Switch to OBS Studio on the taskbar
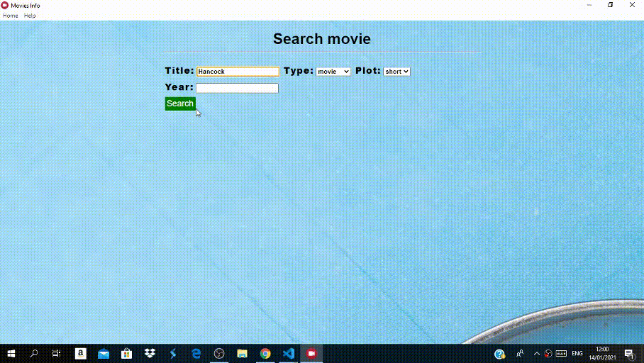 pos(219,354)
